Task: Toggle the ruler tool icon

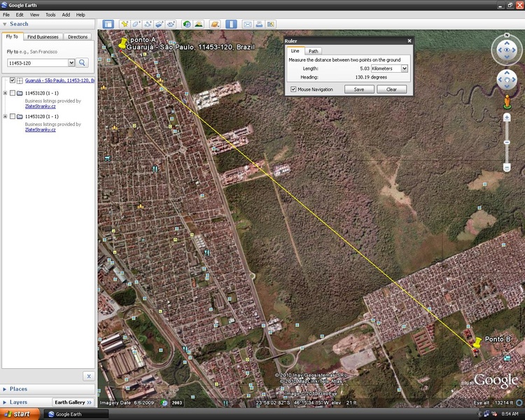Action: (x=231, y=24)
